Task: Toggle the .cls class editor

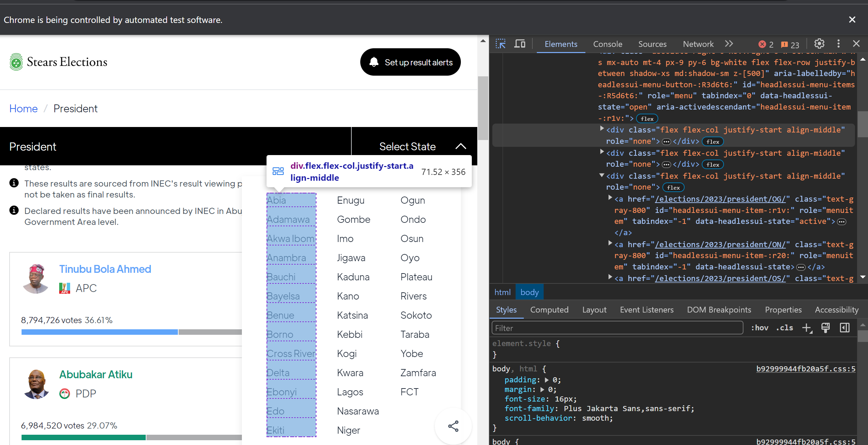Action: tap(785, 328)
